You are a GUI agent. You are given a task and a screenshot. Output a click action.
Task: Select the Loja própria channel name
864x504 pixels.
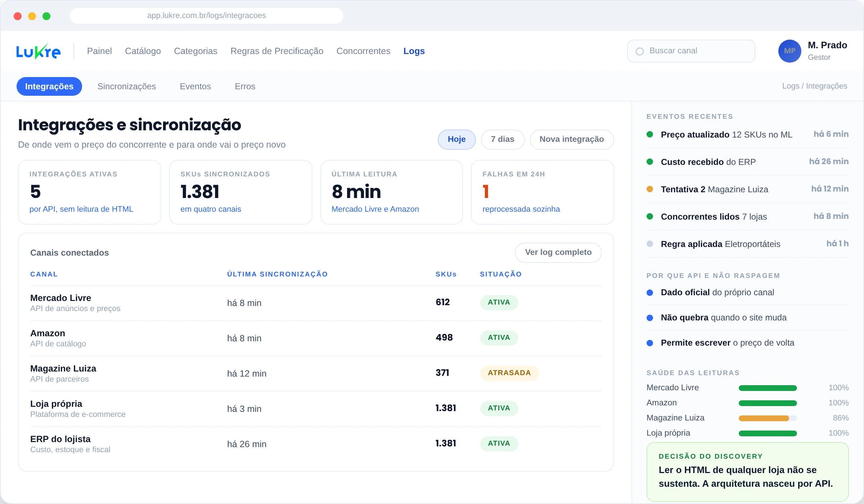(56, 404)
